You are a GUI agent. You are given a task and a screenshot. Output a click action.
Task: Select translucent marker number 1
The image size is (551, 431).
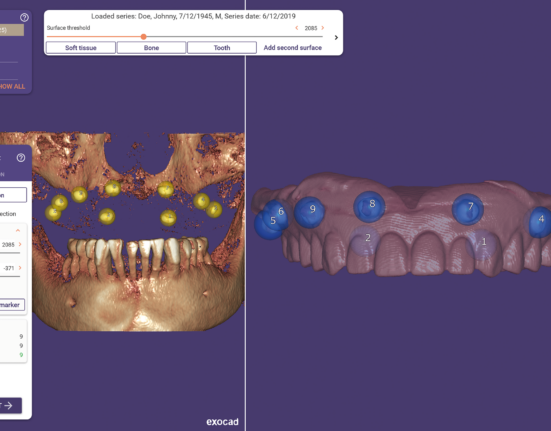point(481,244)
